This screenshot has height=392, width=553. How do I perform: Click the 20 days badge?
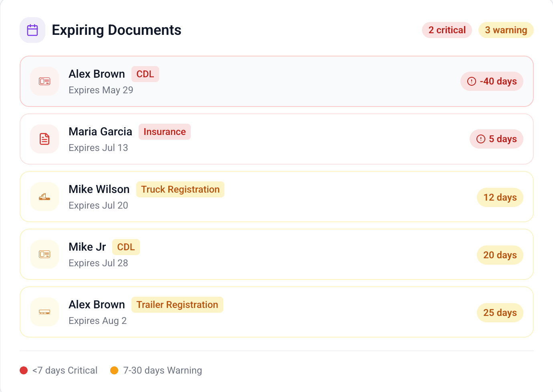(x=500, y=255)
